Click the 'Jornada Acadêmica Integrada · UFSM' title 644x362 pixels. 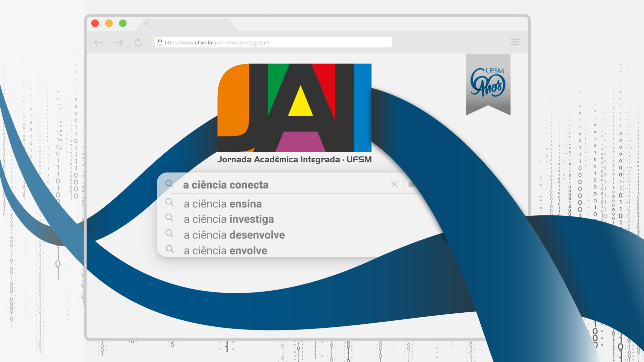point(294,160)
